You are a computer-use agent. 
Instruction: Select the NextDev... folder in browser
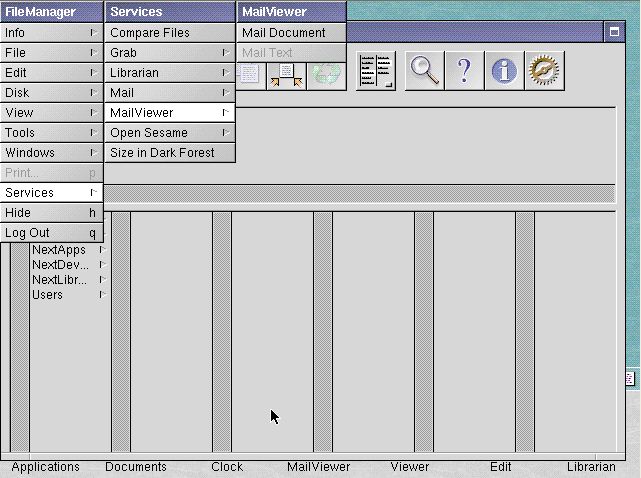coord(60,265)
